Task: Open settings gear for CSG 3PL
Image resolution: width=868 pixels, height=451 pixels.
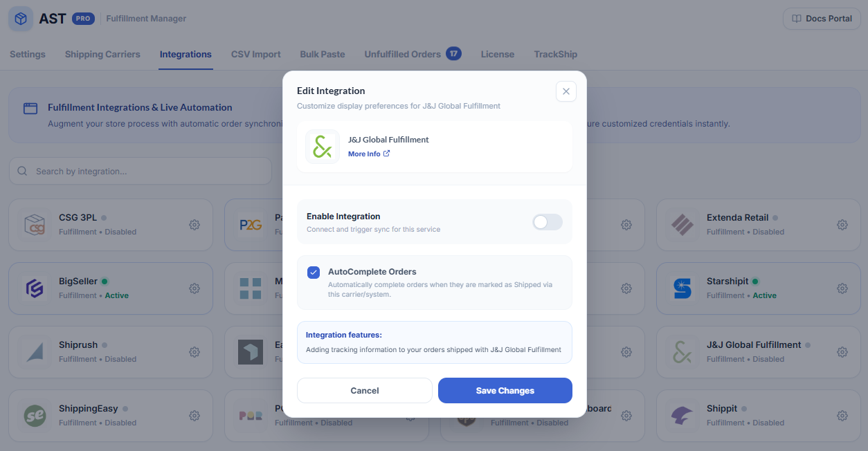Action: click(195, 225)
